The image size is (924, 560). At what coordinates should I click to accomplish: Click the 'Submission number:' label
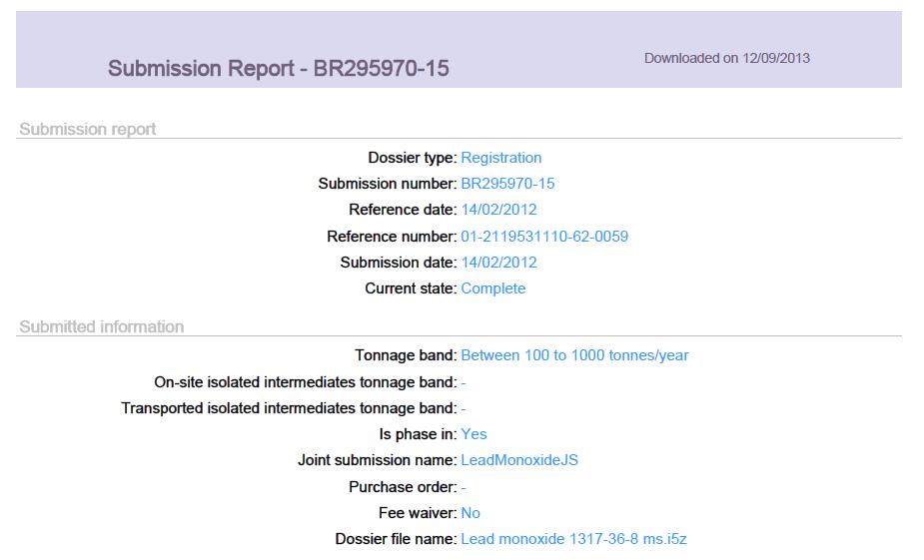tap(388, 184)
